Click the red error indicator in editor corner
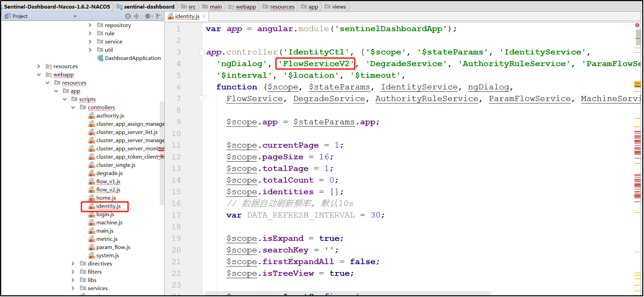 (x=637, y=25)
